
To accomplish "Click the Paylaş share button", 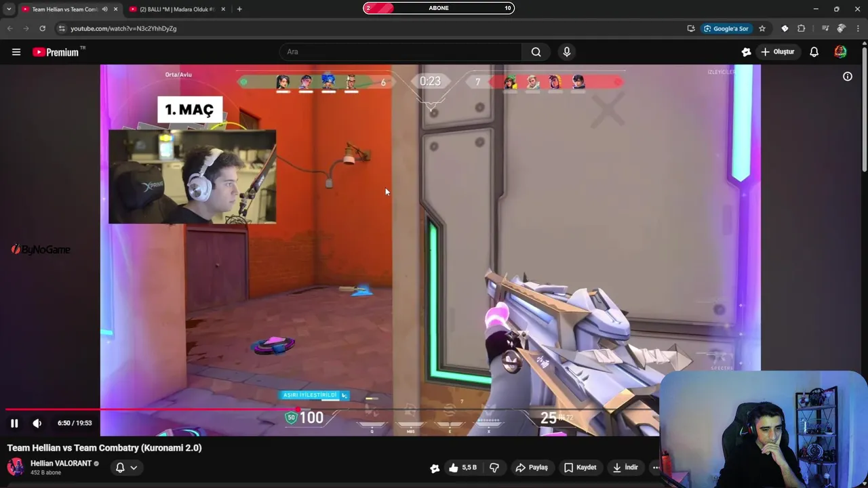I will pyautogui.click(x=532, y=467).
